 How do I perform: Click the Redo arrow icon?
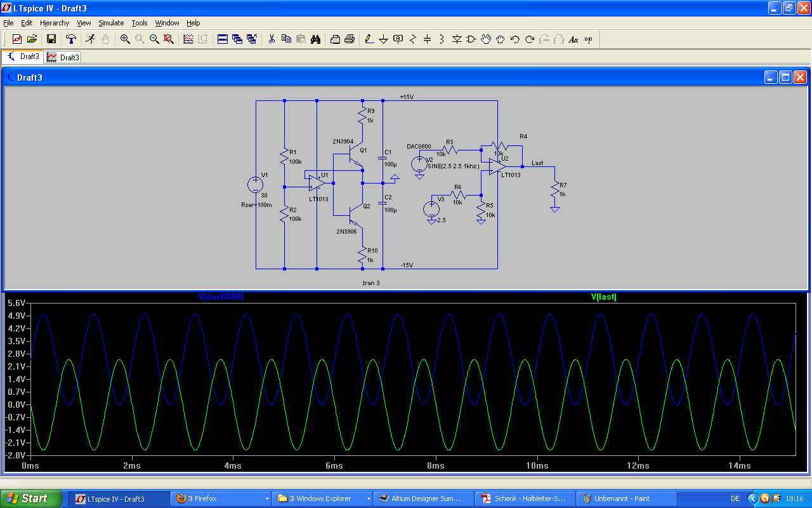(530, 39)
